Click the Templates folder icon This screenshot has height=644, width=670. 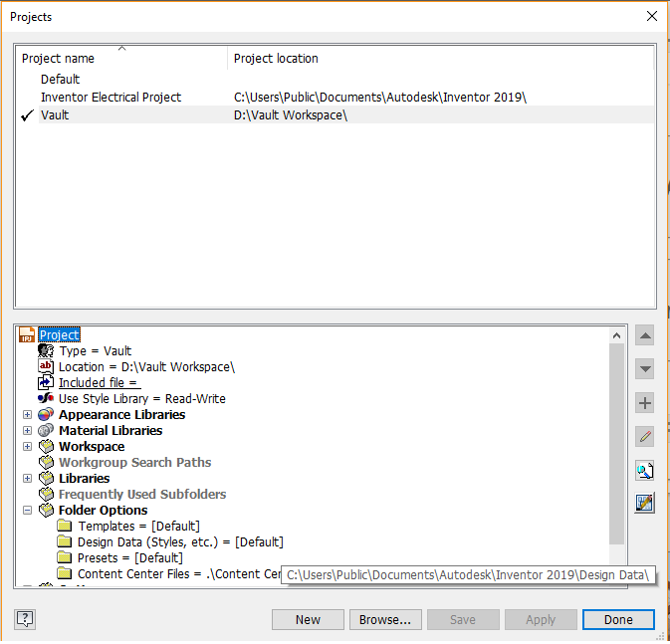coord(64,526)
